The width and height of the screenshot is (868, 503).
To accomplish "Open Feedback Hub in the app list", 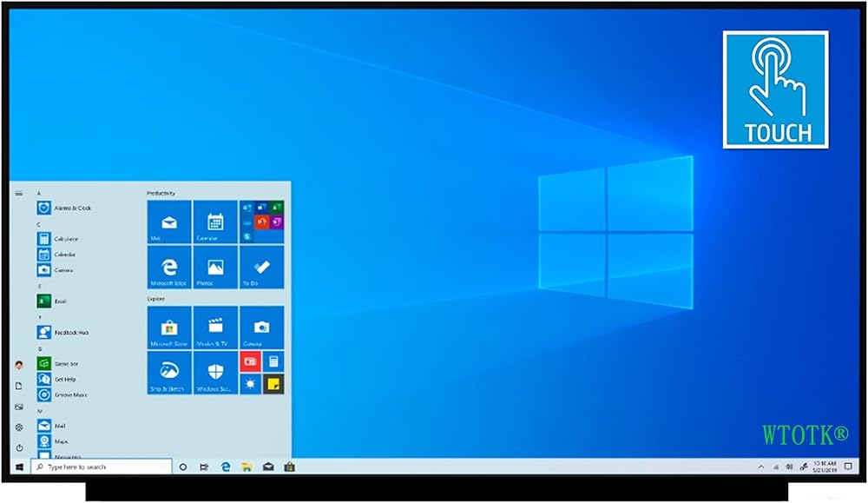I will (63, 333).
